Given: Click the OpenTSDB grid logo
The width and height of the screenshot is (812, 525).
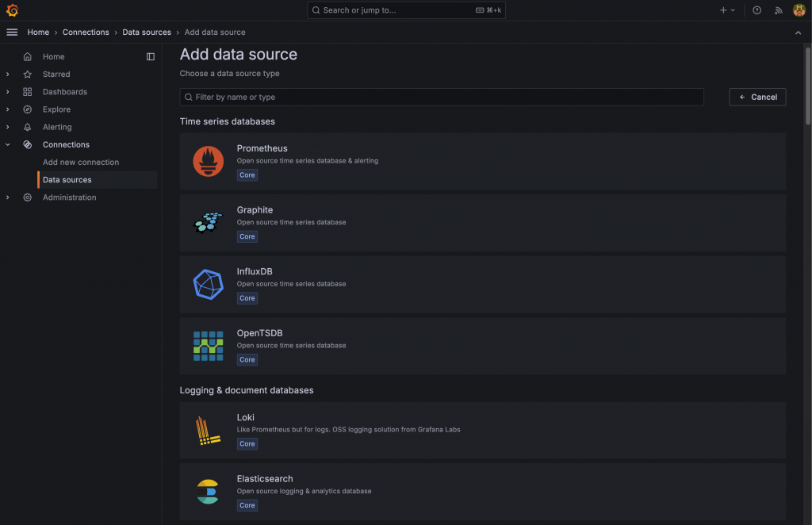Looking at the screenshot, I should (x=209, y=346).
